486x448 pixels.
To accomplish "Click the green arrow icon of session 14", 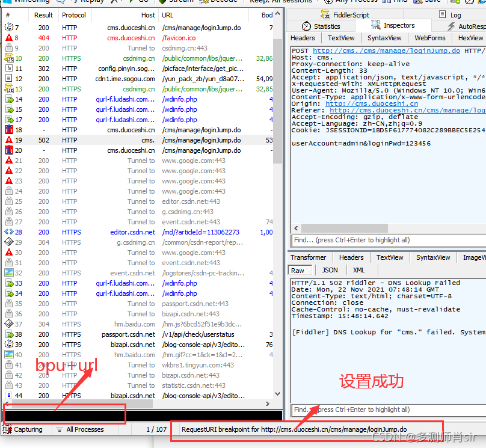I will coord(9,99).
